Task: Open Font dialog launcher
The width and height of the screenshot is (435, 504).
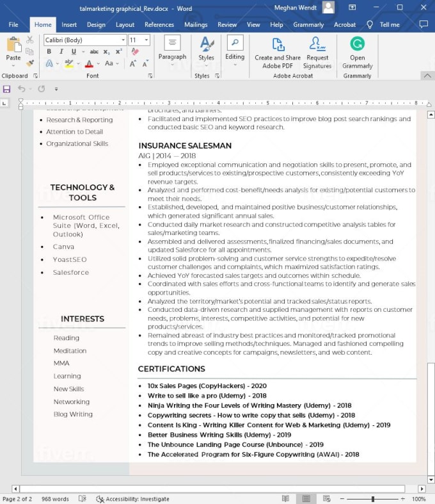Action: [150, 76]
